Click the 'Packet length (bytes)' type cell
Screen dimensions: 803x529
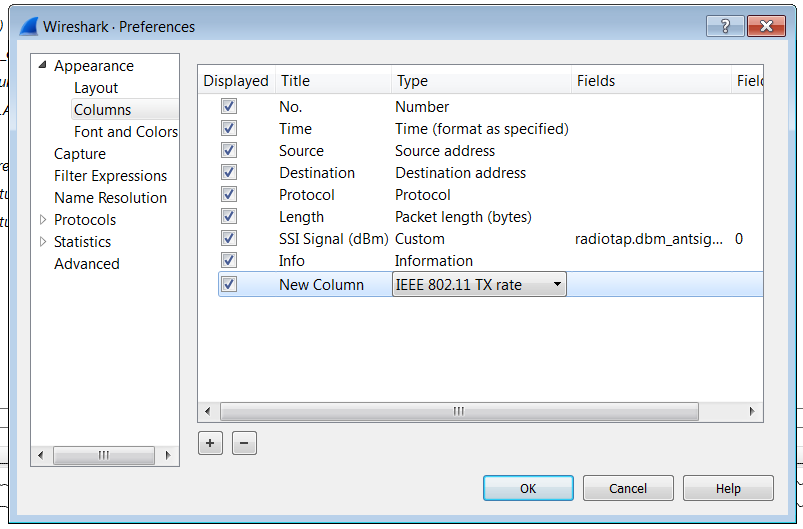[463, 217]
